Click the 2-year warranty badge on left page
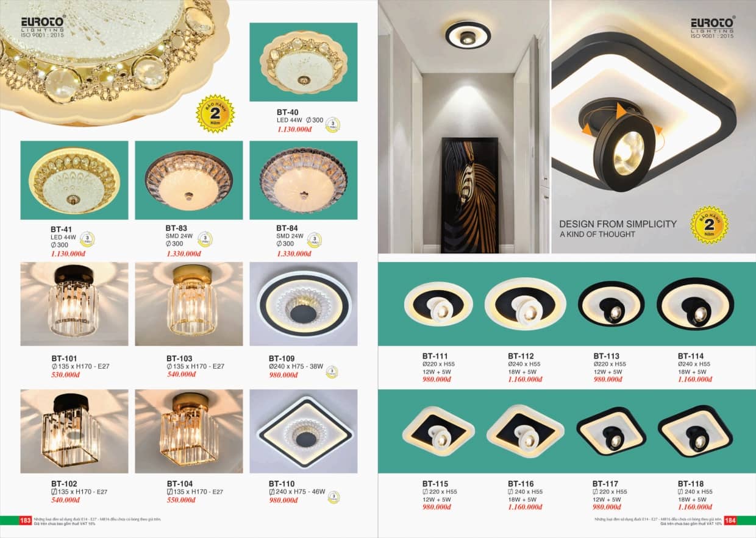Image resolution: width=756 pixels, height=538 pixels. tap(215, 113)
